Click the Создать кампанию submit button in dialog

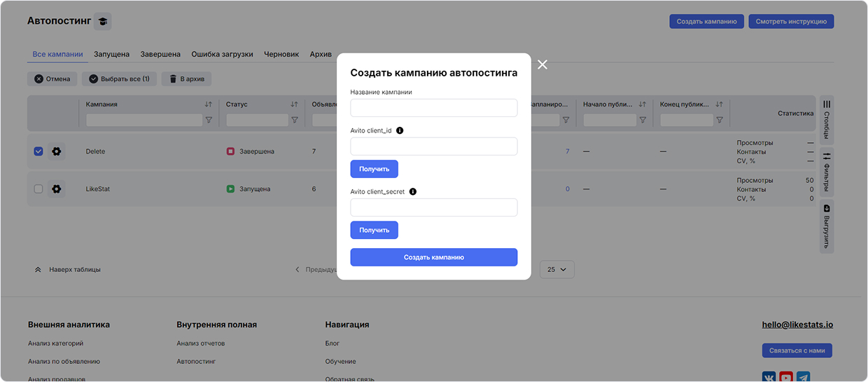click(433, 257)
